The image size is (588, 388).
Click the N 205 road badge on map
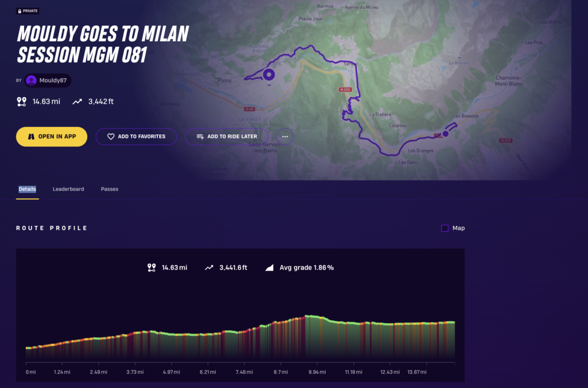pos(345,89)
